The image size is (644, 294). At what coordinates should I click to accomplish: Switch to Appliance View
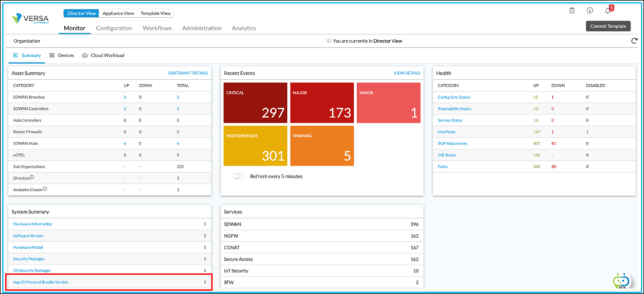tap(118, 13)
